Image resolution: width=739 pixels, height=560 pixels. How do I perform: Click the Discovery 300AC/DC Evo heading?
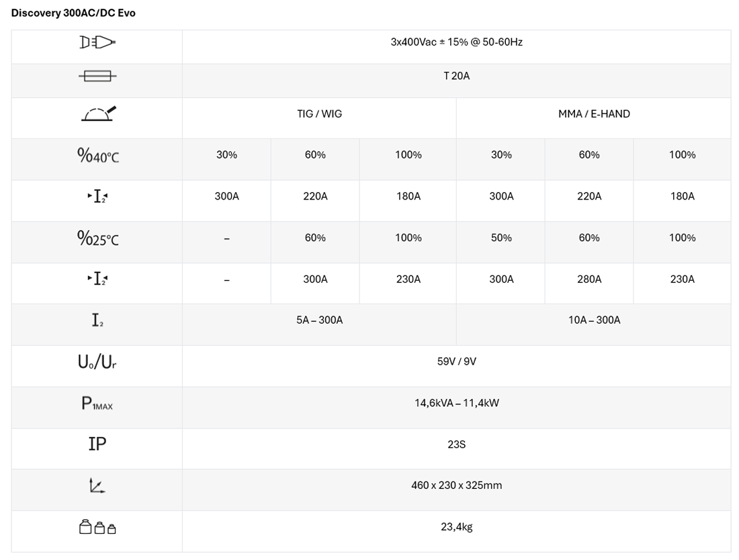pyautogui.click(x=73, y=13)
